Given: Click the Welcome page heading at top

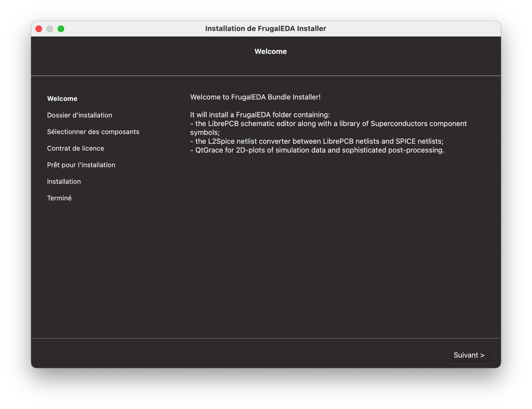Looking at the screenshot, I should [x=270, y=51].
